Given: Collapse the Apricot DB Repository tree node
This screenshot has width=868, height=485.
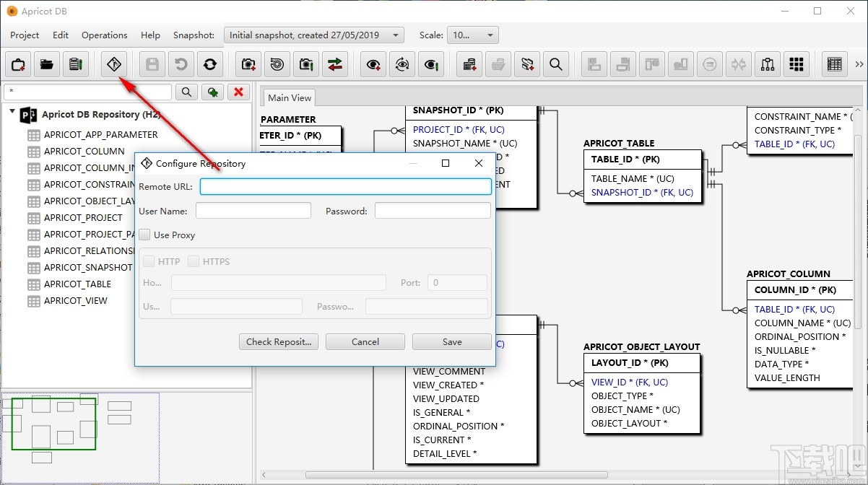Looking at the screenshot, I should click(x=12, y=112).
